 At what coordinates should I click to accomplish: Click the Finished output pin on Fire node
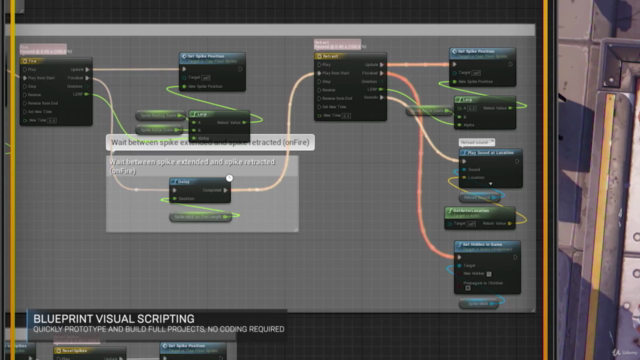click(87, 78)
